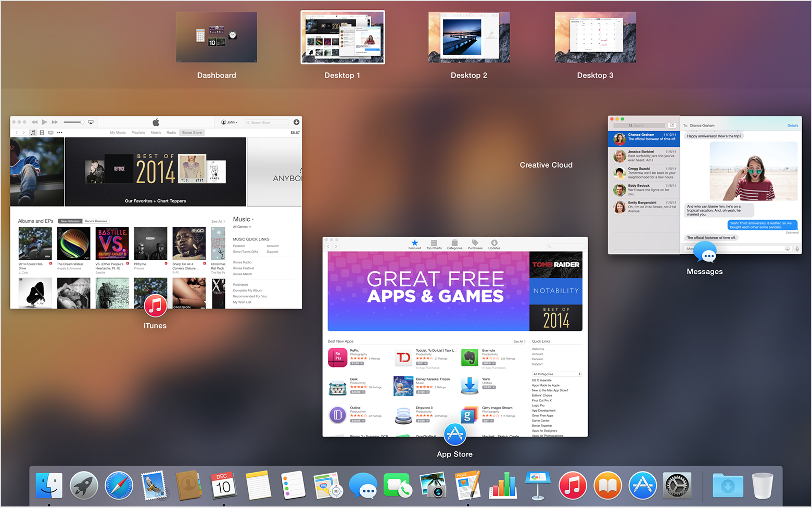Click See All for Albums and EPs
Screen dimensions: 812x508
[x=218, y=222]
